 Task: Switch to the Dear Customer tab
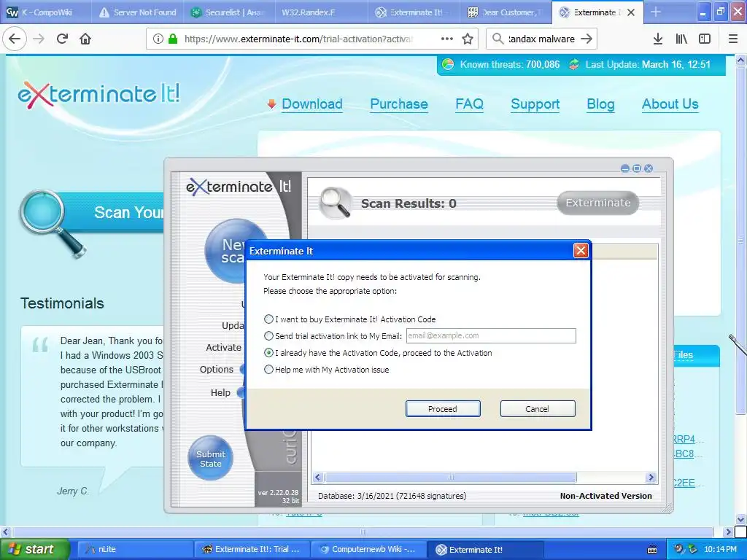coord(506,12)
